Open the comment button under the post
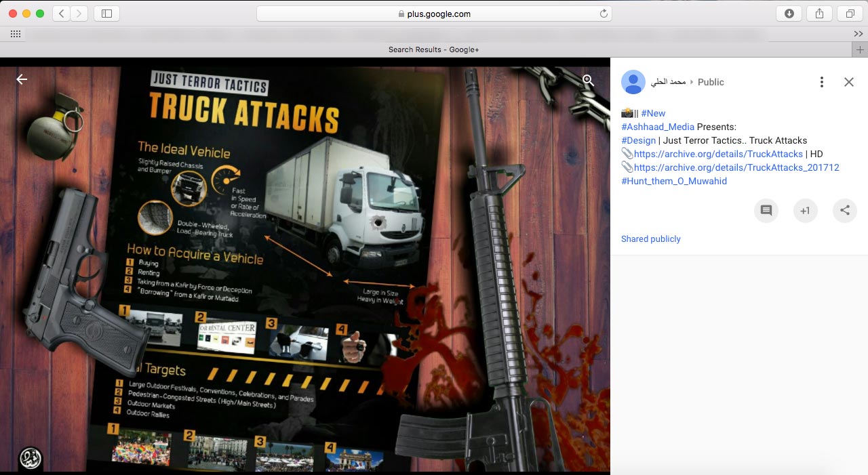 click(x=766, y=211)
